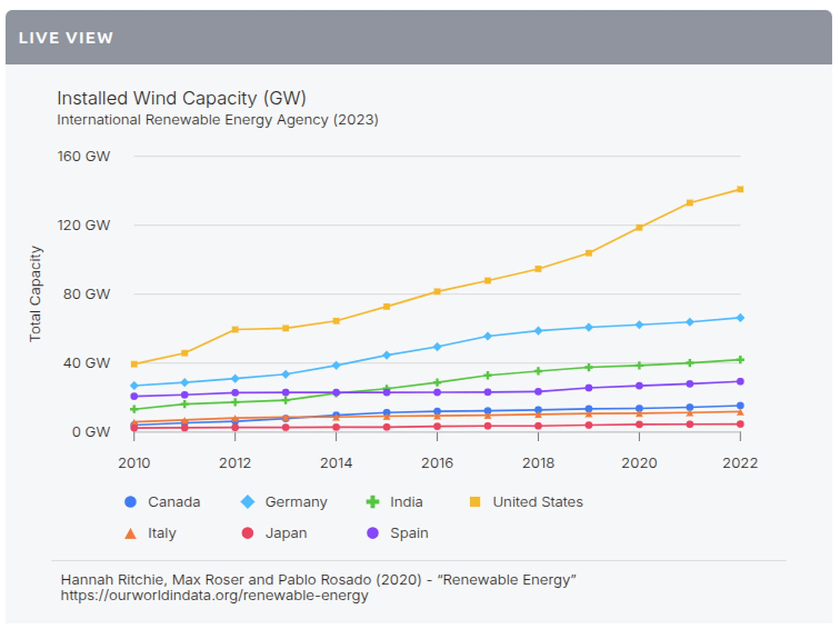Open the ourworldindata.org renewable-energy URL

(x=214, y=596)
